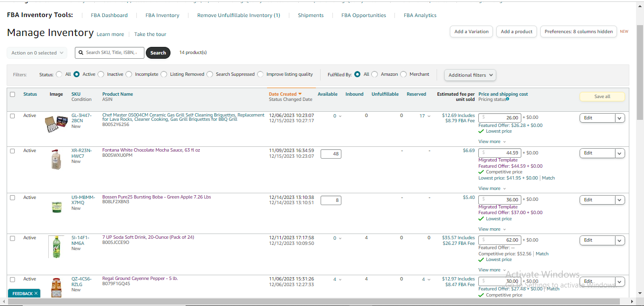
Task: Select the Active status radio button
Action: pos(77,74)
